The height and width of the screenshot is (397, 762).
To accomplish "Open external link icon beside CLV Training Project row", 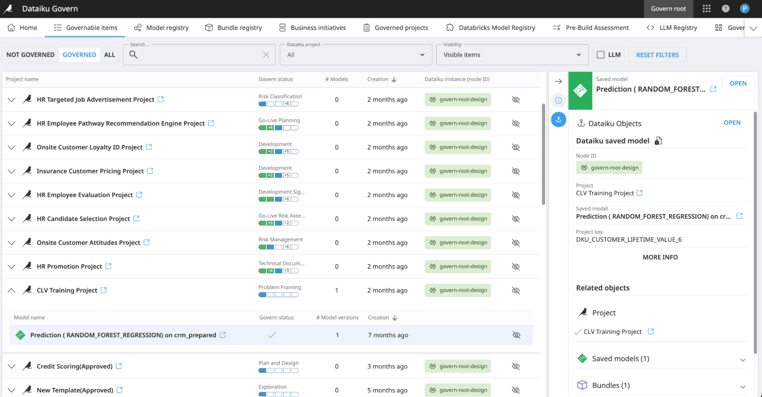I will [104, 290].
